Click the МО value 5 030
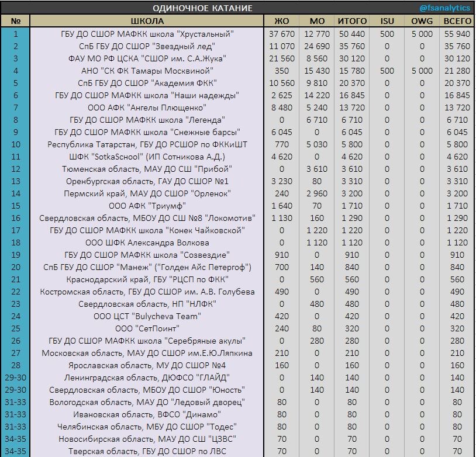This screenshot has height=457, width=476. [317, 144]
